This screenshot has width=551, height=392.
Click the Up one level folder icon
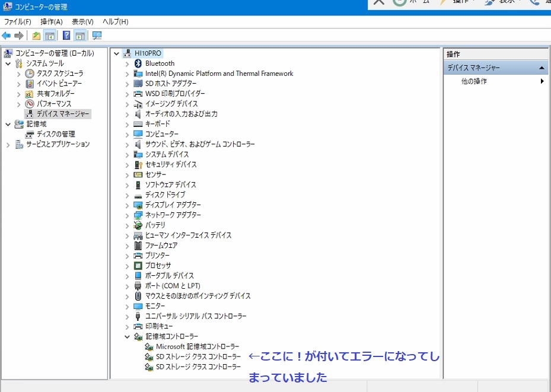click(37, 36)
